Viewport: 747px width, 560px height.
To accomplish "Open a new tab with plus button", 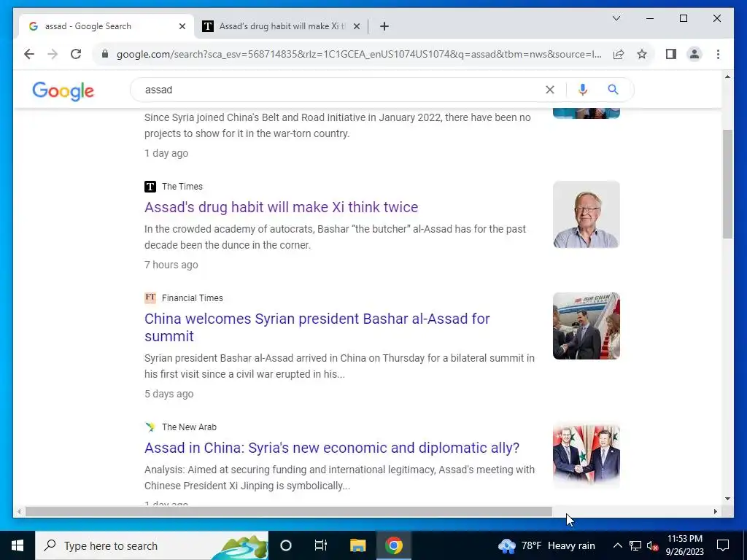I will 384,26.
